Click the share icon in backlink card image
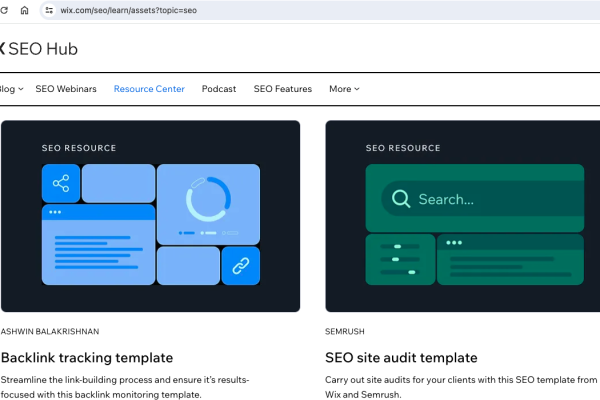The width and height of the screenshot is (600, 400). coord(61,183)
